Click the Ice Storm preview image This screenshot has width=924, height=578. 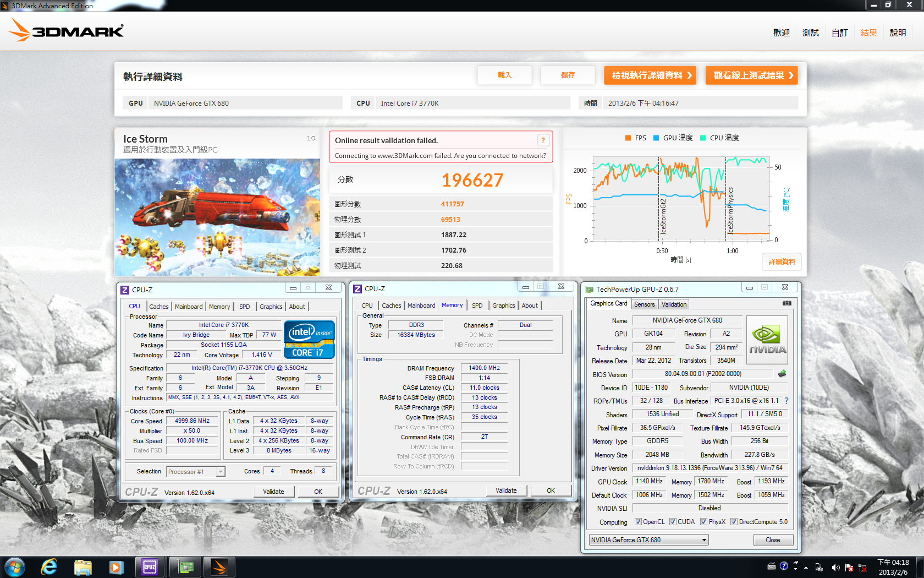(x=217, y=217)
